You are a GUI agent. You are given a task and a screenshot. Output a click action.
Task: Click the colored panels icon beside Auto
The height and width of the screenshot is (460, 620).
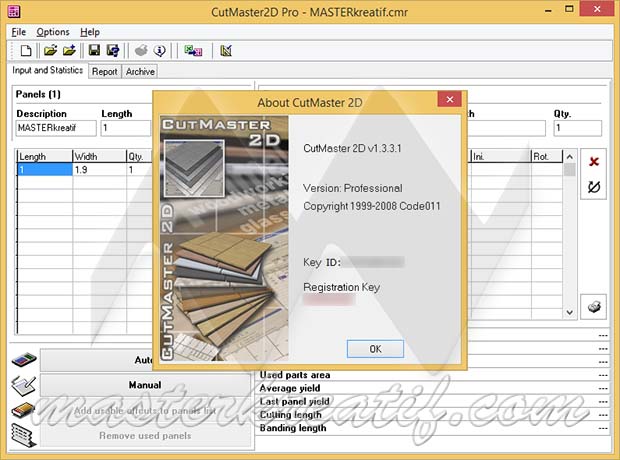pyautogui.click(x=24, y=359)
